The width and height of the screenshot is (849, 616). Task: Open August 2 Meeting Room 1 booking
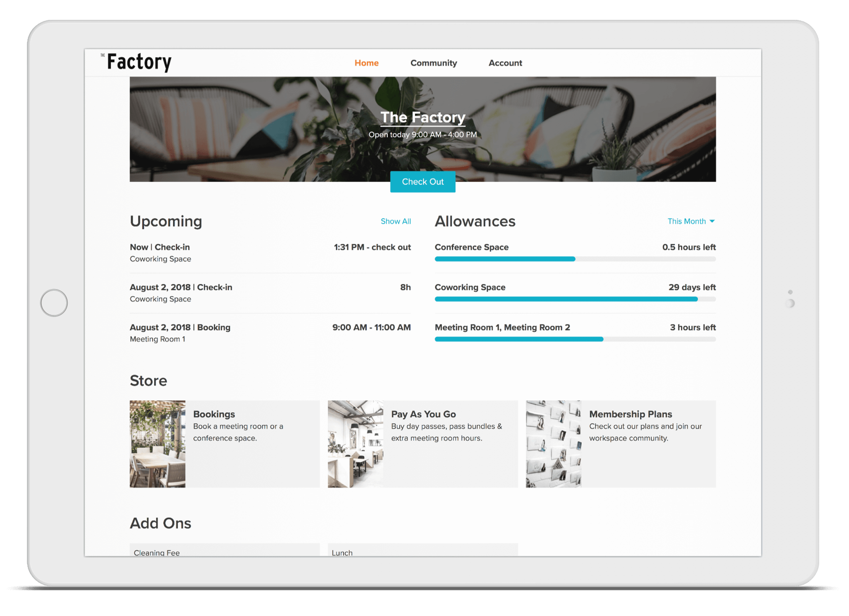(x=270, y=333)
